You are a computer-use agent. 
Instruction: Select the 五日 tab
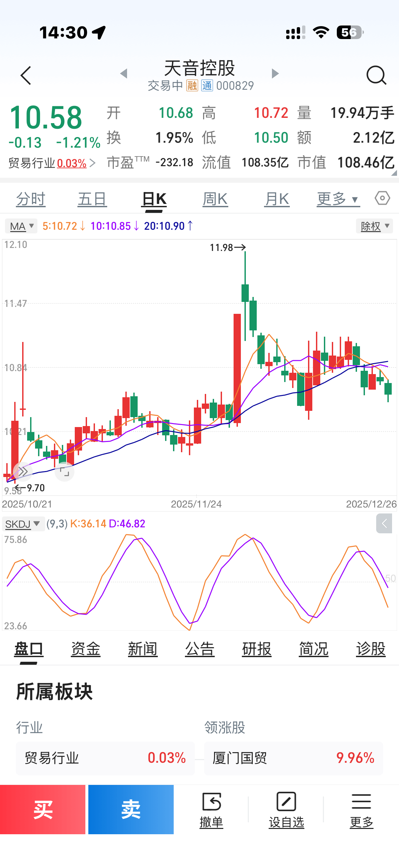click(92, 199)
